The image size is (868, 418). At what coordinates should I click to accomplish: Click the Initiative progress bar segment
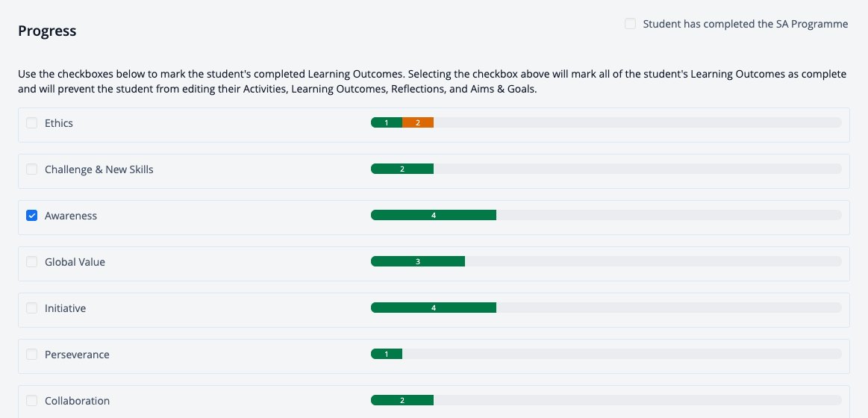pyautogui.click(x=434, y=308)
